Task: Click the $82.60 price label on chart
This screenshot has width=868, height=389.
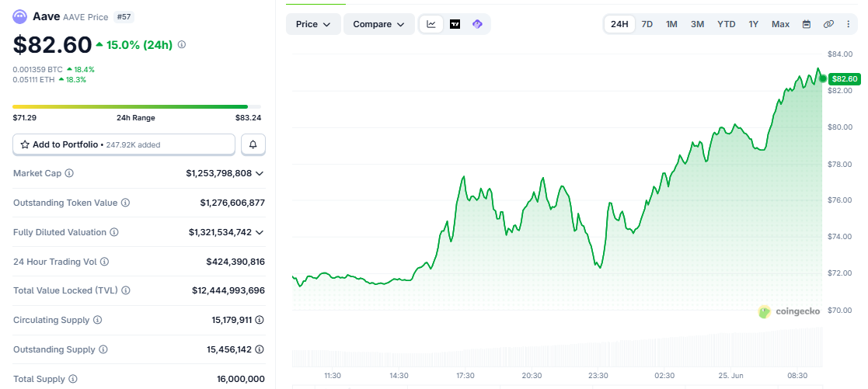Action: tap(845, 79)
